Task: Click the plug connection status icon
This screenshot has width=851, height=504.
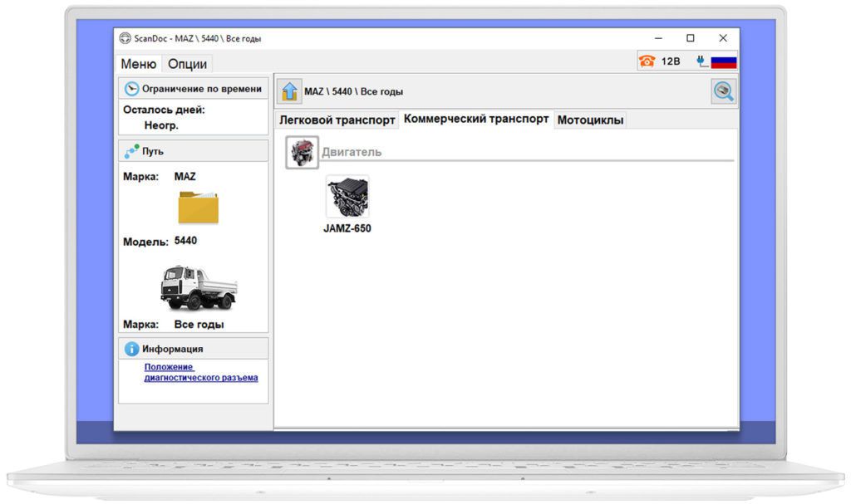Action: 701,61
